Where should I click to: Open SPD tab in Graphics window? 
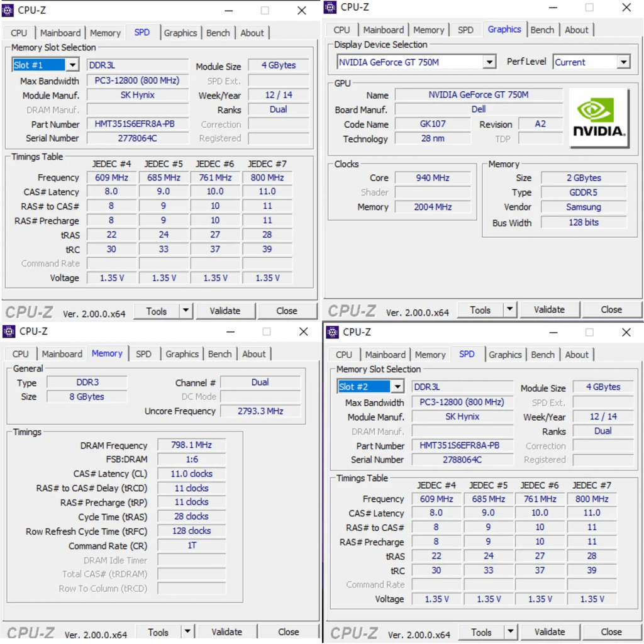click(x=465, y=30)
